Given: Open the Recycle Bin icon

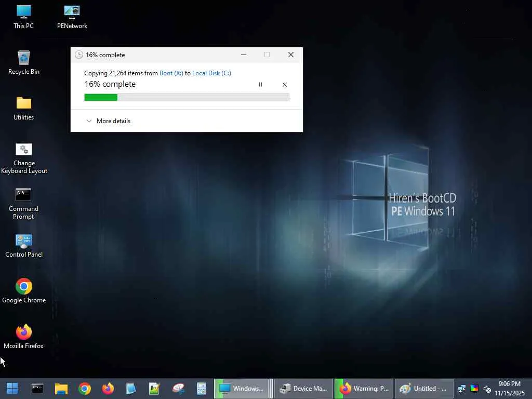Looking at the screenshot, I should pos(24,62).
